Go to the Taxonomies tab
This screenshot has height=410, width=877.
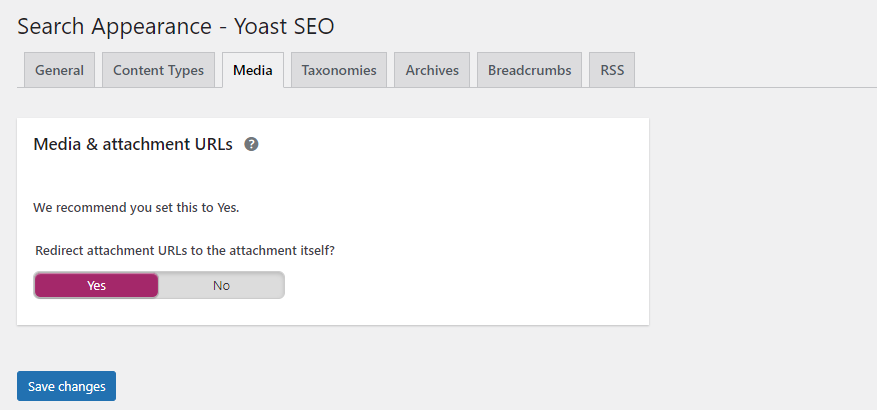click(x=339, y=70)
